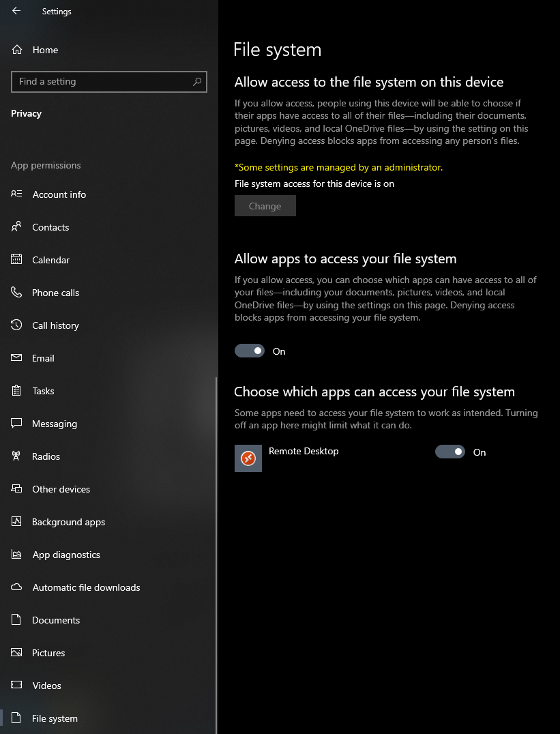Click the Home house icon
Viewport: 560px width, 734px height.
point(17,50)
